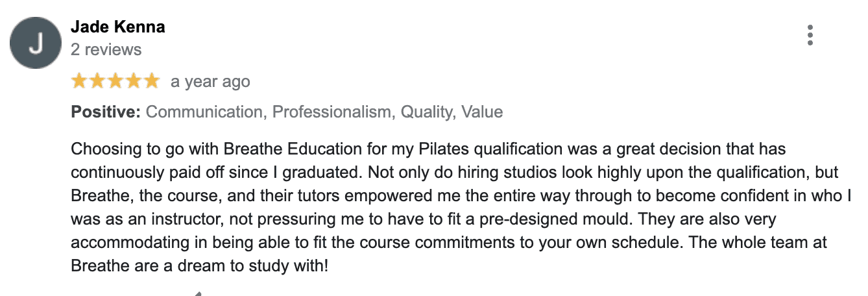This screenshot has width=868, height=296.
Task: Click the fifth gold rating star
Action: click(x=151, y=81)
